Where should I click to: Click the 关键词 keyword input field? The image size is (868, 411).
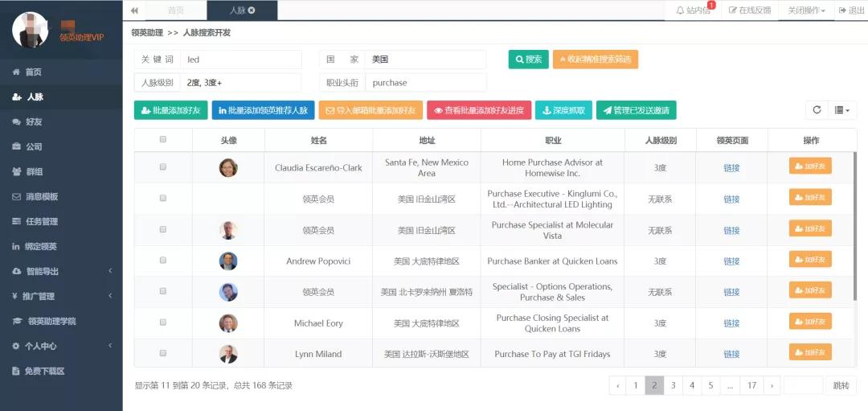coord(241,60)
